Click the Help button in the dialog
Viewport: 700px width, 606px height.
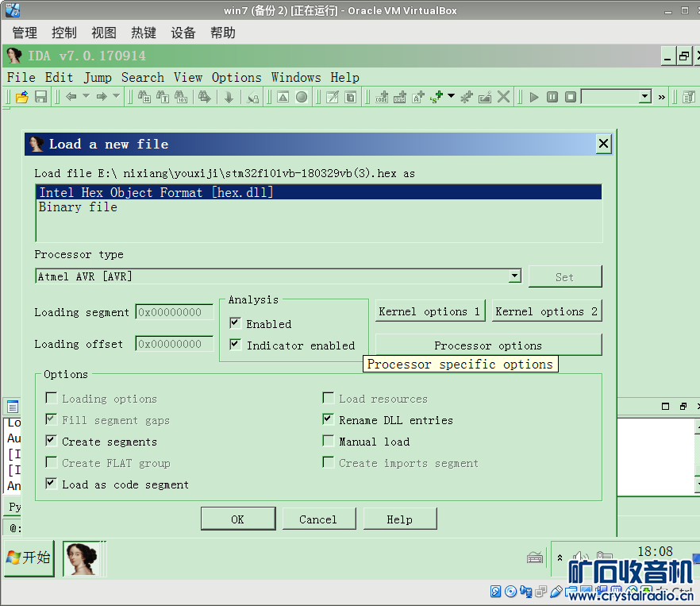point(400,519)
